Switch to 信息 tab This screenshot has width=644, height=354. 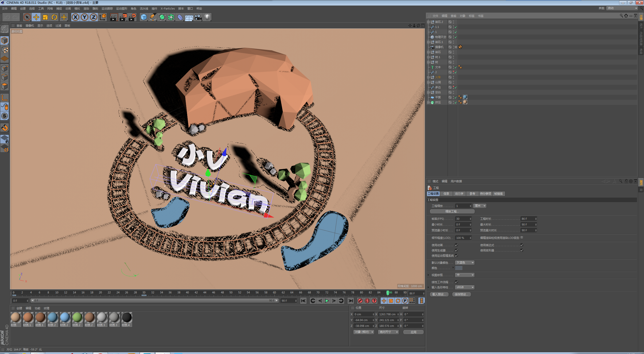click(446, 194)
